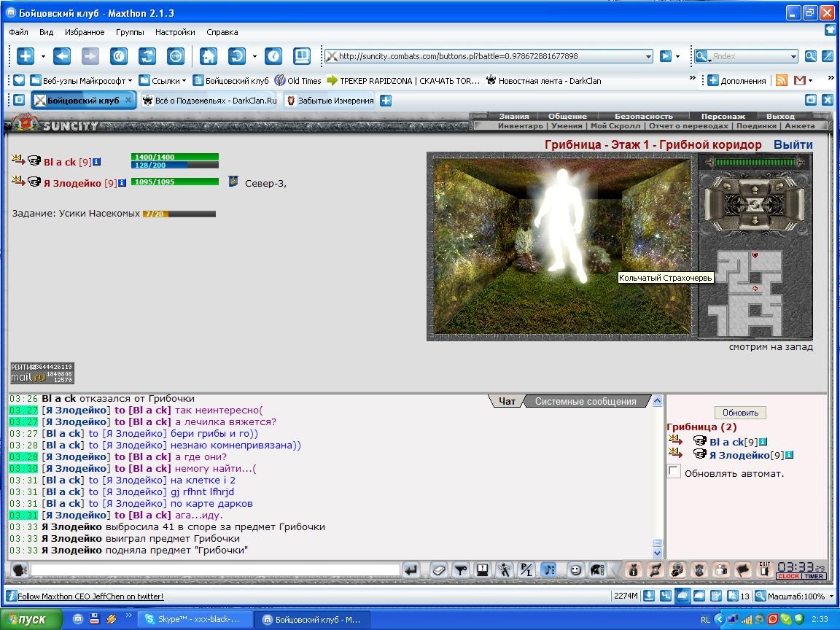Click the 'Обновить' button
Image resolution: width=840 pixels, height=630 pixels.
[740, 413]
